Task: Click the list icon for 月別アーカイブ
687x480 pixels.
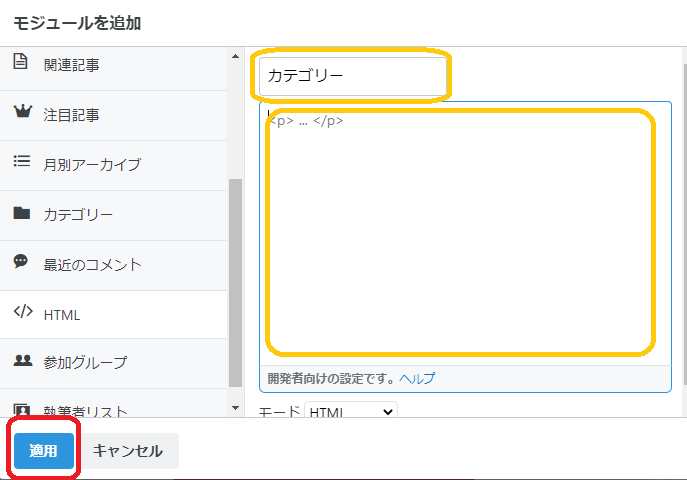Action: pyautogui.click(x=21, y=161)
